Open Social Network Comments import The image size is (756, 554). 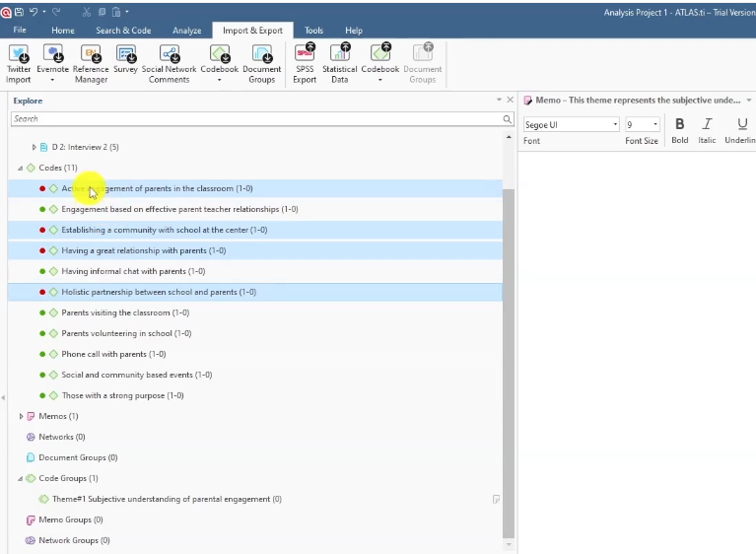click(x=169, y=54)
